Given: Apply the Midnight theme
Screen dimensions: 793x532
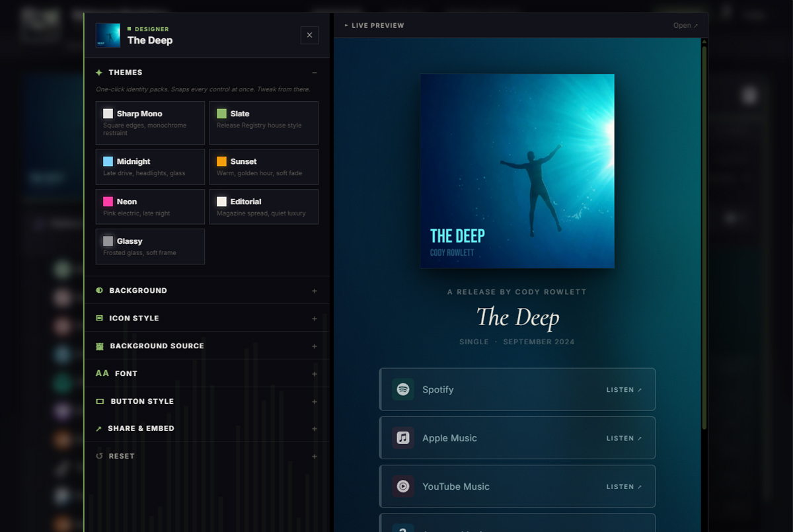Looking at the screenshot, I should pyautogui.click(x=150, y=167).
